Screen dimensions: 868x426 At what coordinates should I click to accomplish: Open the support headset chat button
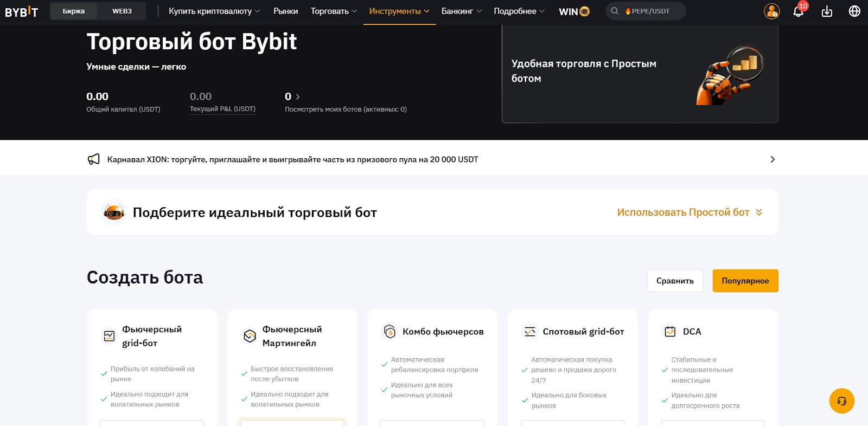coord(842,401)
